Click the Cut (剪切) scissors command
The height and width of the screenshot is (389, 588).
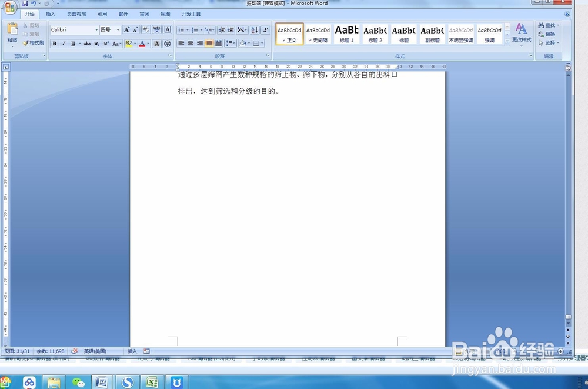[31, 25]
